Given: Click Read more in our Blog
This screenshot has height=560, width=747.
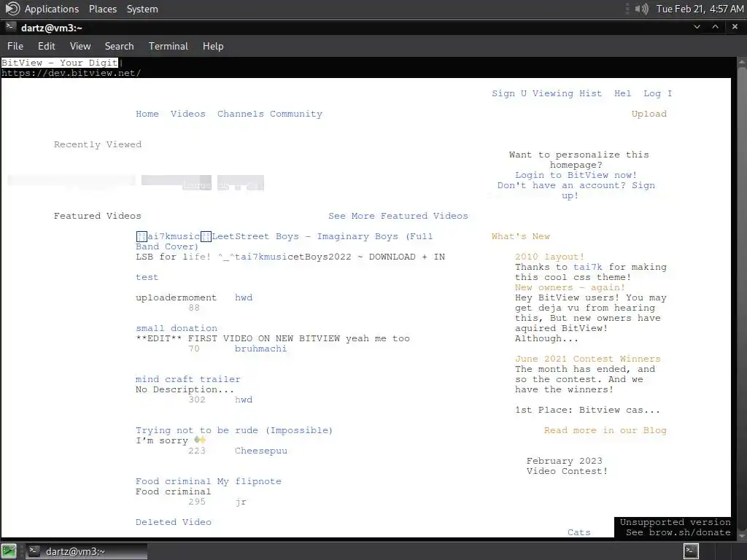Looking at the screenshot, I should tap(605, 430).
